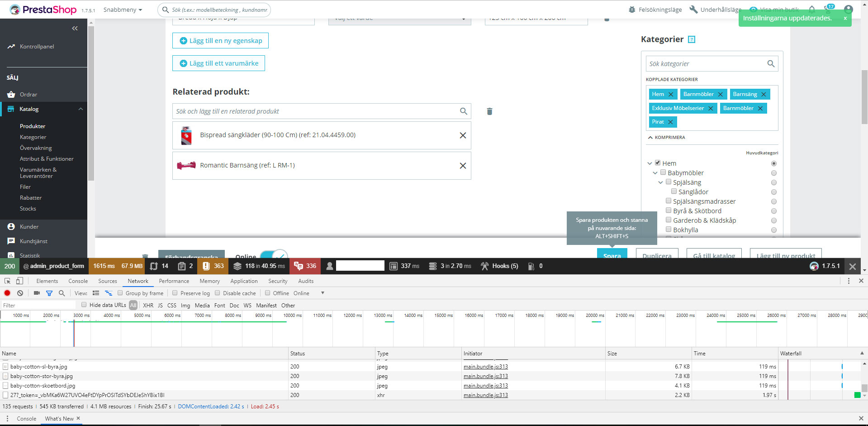
Task: Click Lägg till ett varumärke button
Action: 218,63
